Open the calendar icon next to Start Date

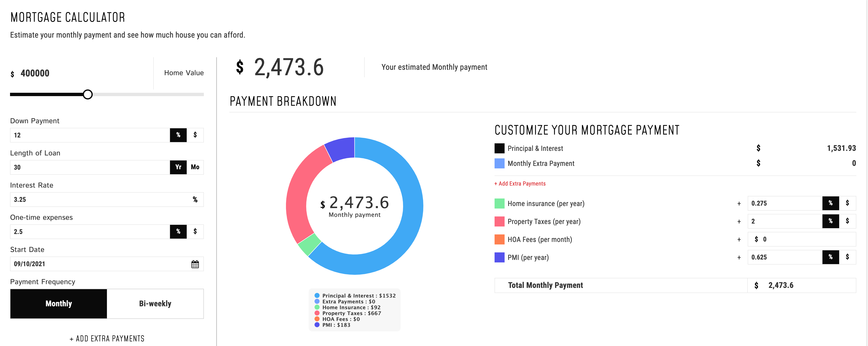pyautogui.click(x=195, y=264)
